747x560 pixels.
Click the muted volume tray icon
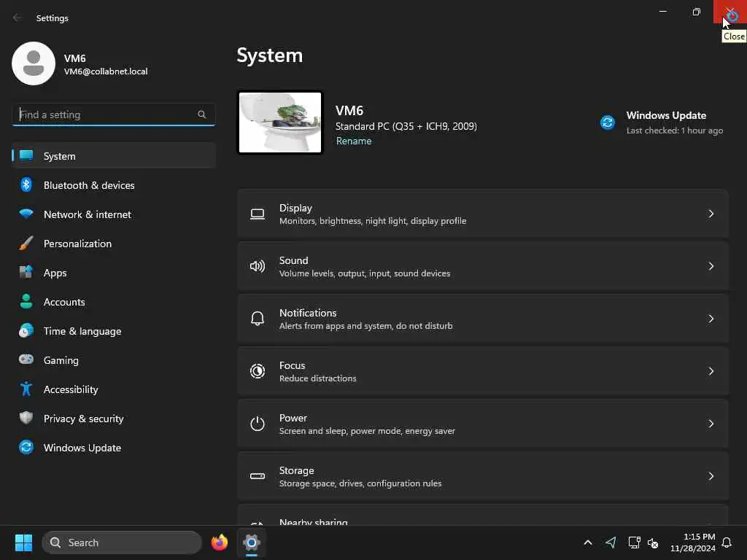pyautogui.click(x=653, y=542)
